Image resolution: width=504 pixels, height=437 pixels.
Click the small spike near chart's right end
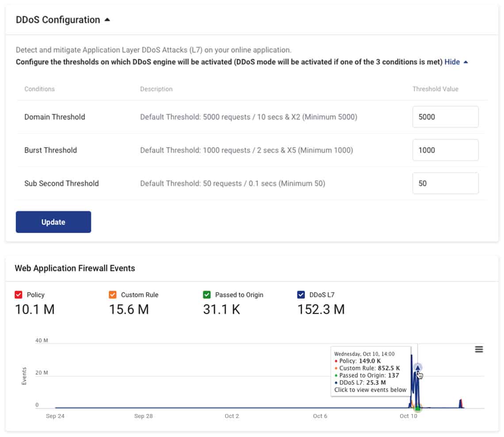(461, 402)
